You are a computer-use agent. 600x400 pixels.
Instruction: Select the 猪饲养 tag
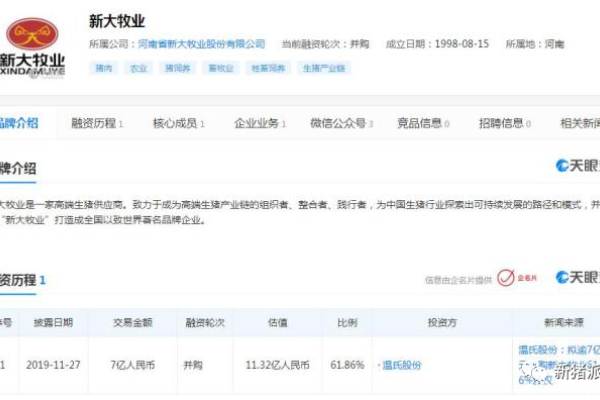(178, 68)
